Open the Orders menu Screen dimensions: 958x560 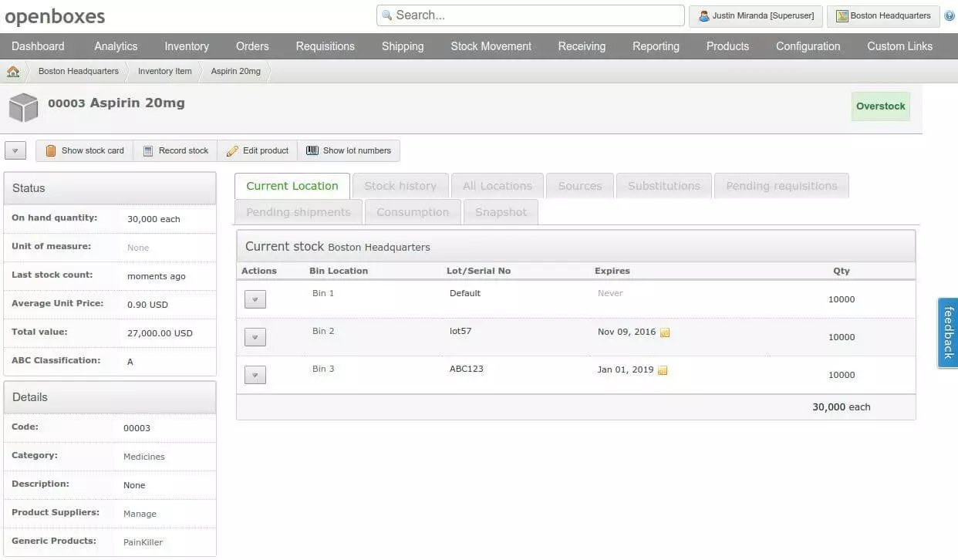point(252,46)
